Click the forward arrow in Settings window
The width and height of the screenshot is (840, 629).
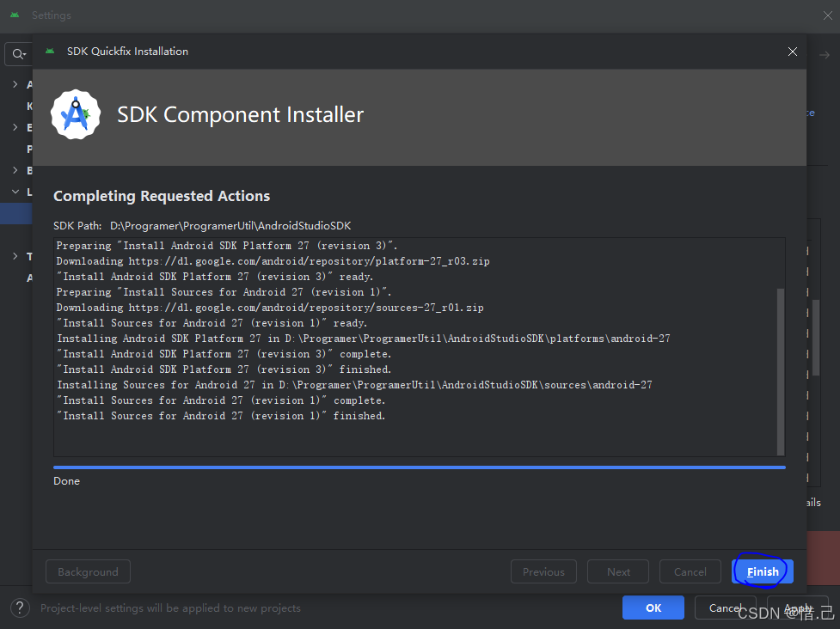tap(825, 55)
